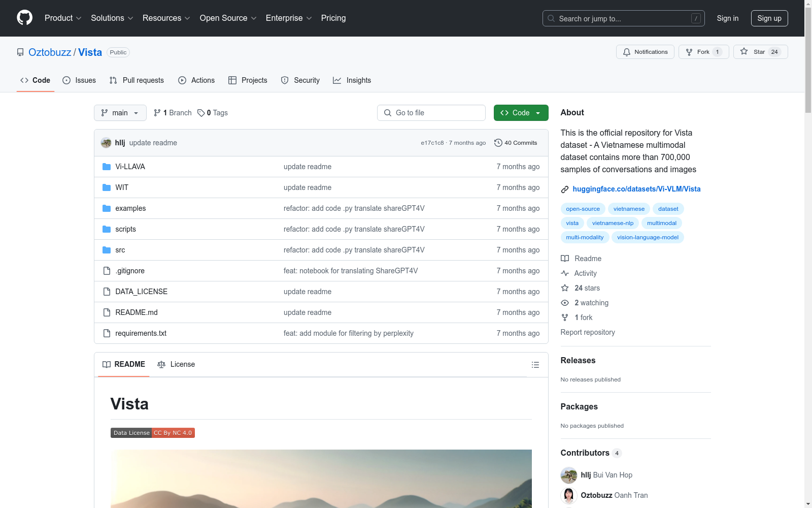This screenshot has height=508, width=812.
Task: Click the watching eye icon
Action: coord(565,303)
